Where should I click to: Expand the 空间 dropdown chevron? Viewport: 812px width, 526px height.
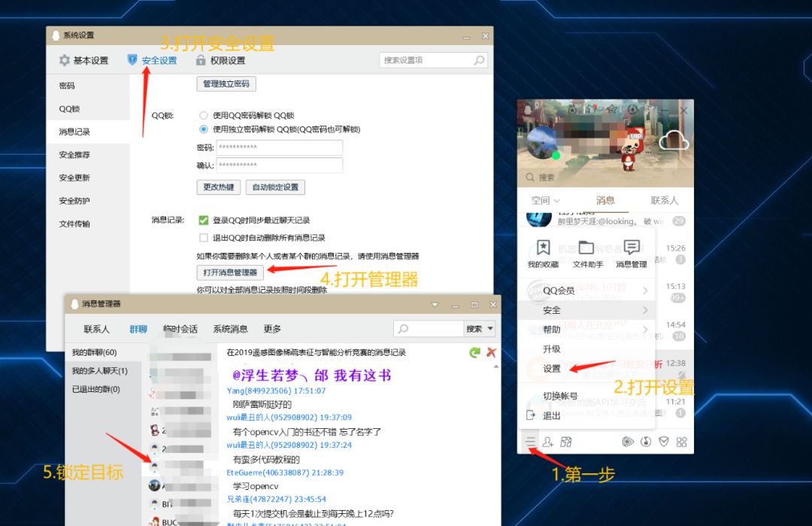point(557,200)
